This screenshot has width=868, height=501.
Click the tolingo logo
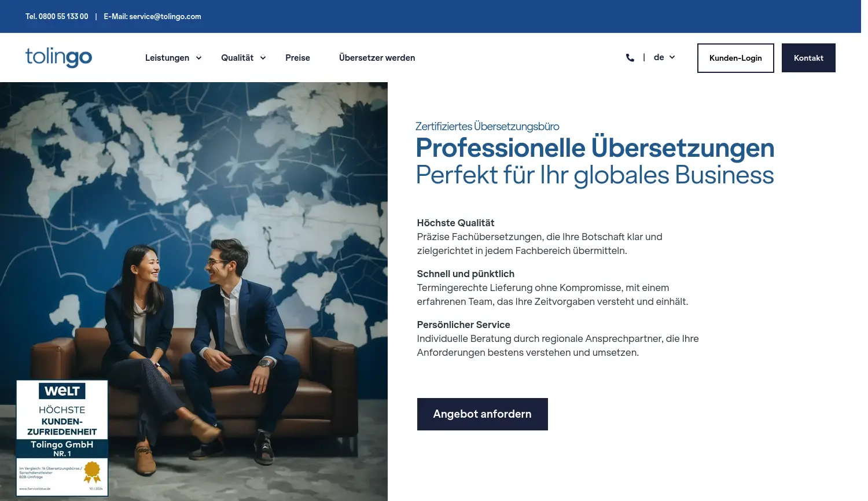(x=58, y=57)
